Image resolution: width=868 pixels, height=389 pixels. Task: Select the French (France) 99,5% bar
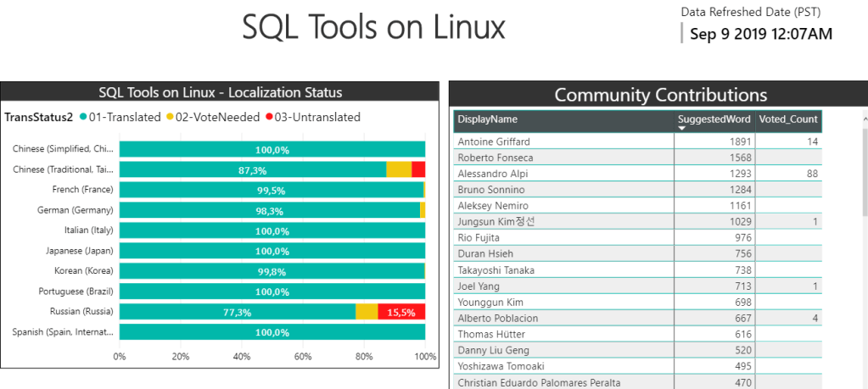271,190
